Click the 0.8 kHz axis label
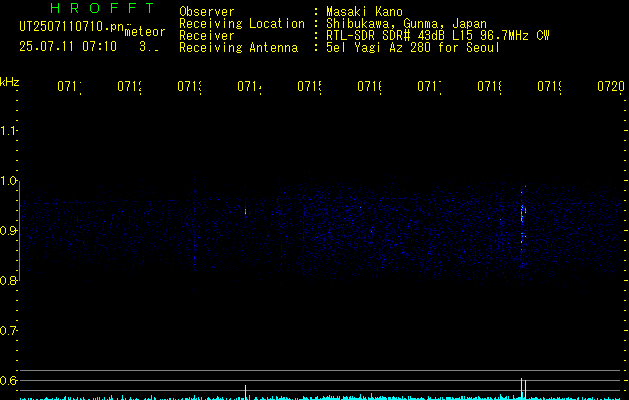Screen dimensions: 629x400 8,280
